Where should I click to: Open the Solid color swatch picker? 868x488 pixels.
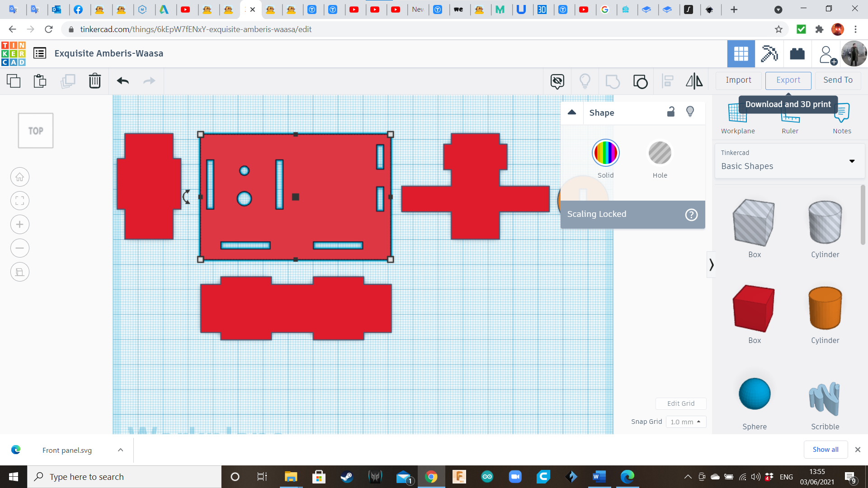coord(605,153)
